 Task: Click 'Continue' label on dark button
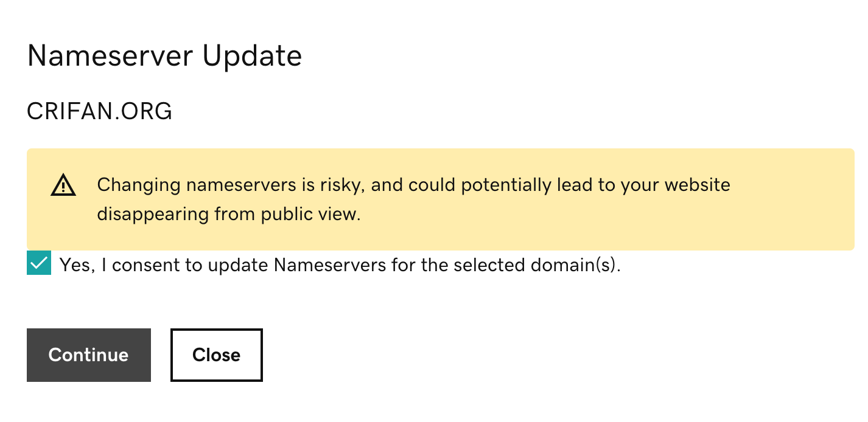[x=89, y=355]
